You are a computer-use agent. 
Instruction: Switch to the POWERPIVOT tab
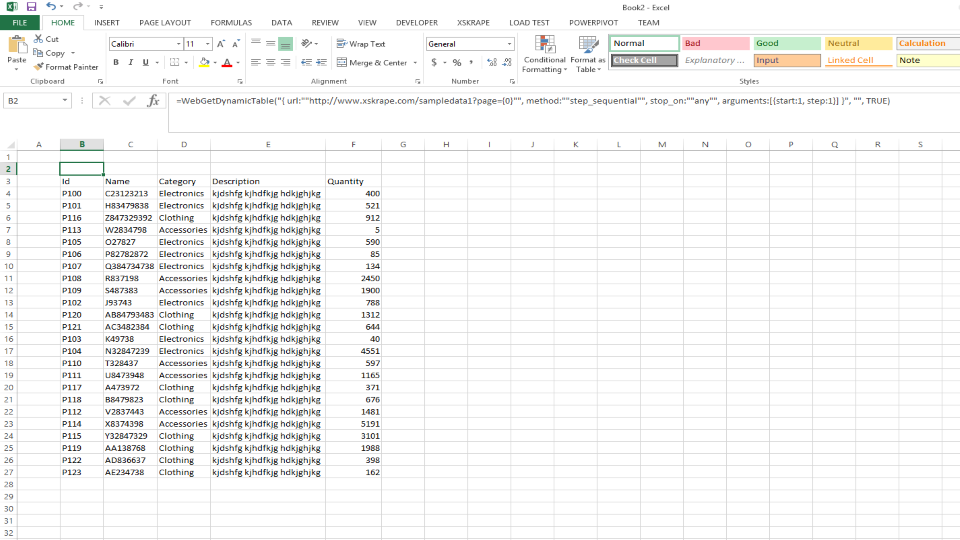pos(593,23)
